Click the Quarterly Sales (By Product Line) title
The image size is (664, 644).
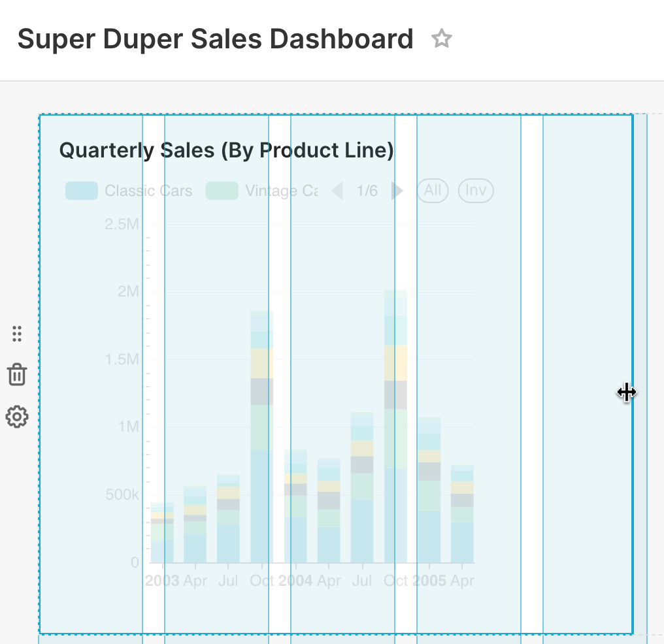coord(227,150)
